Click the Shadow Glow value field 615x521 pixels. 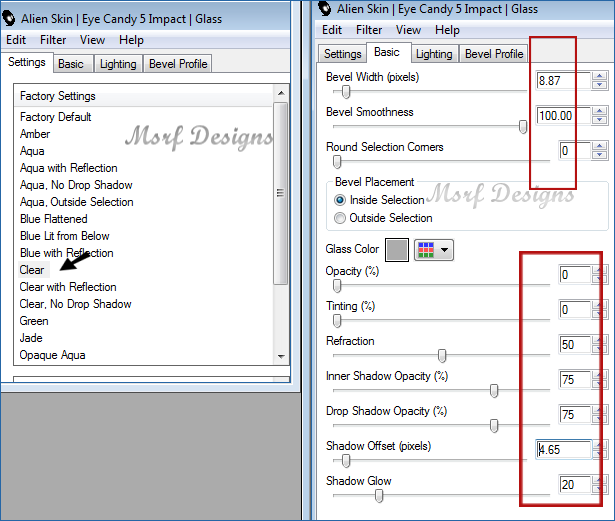pyautogui.click(x=575, y=485)
